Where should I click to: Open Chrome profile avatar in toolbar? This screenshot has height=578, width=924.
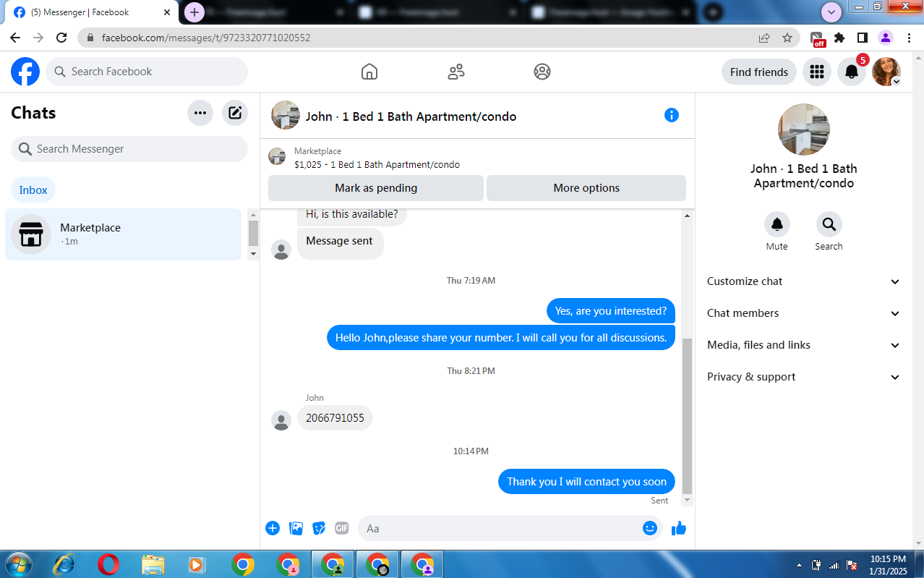click(x=886, y=38)
